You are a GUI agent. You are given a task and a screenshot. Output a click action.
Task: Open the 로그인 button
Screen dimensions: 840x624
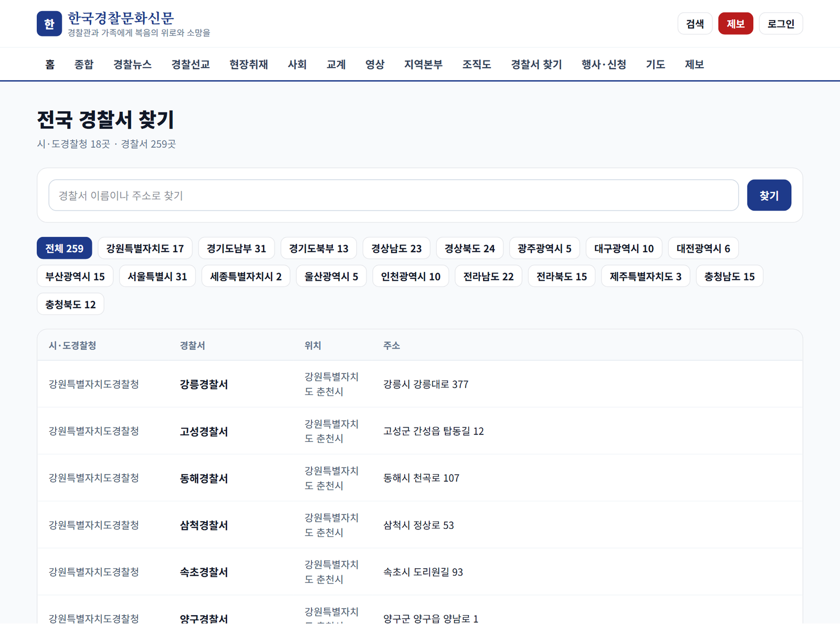click(x=781, y=24)
